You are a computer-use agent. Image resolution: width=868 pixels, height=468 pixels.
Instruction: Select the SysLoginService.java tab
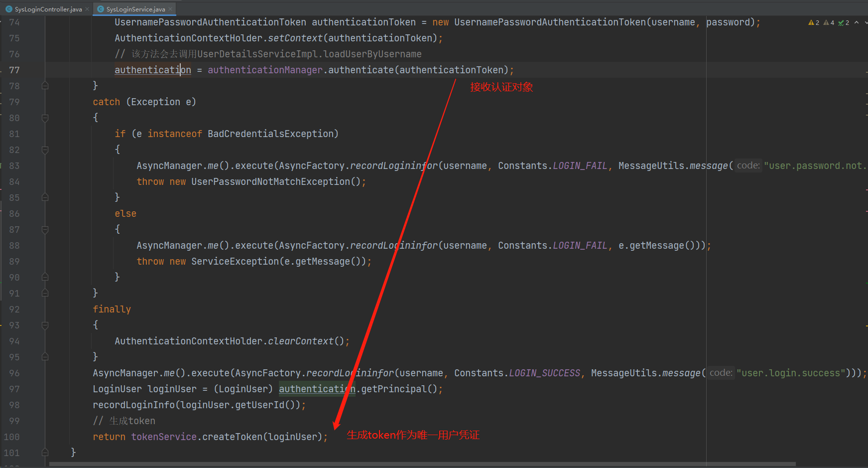click(135, 9)
